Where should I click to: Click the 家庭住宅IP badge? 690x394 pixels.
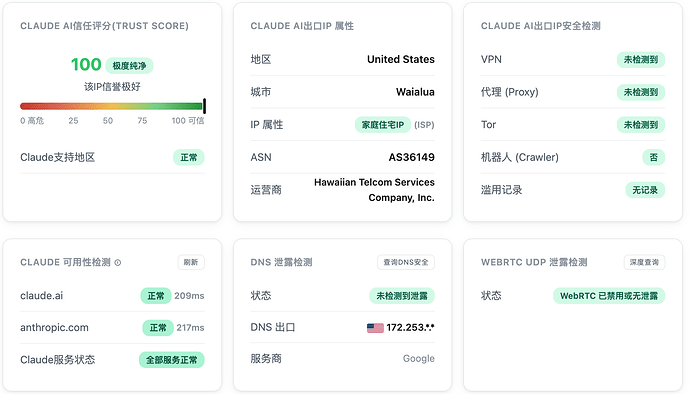[383, 125]
